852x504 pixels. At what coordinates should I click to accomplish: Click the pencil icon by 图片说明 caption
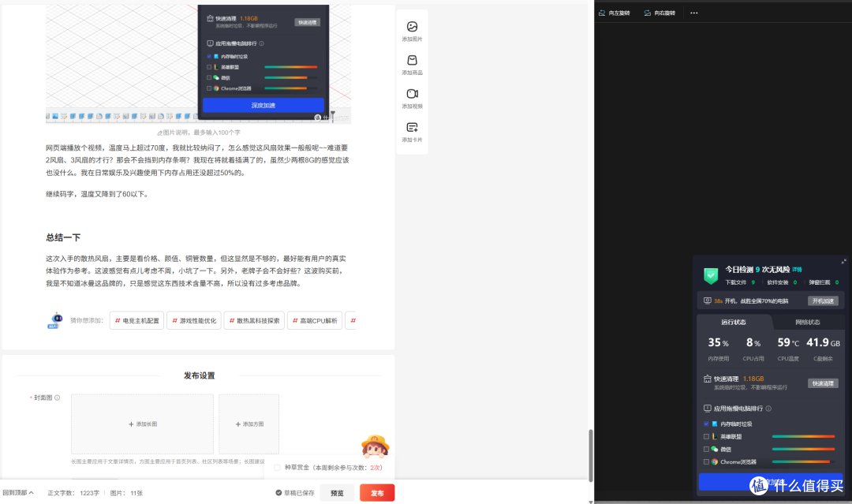pyautogui.click(x=159, y=133)
